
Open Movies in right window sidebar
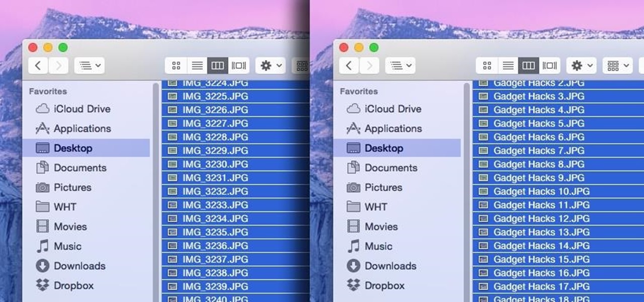point(397,226)
